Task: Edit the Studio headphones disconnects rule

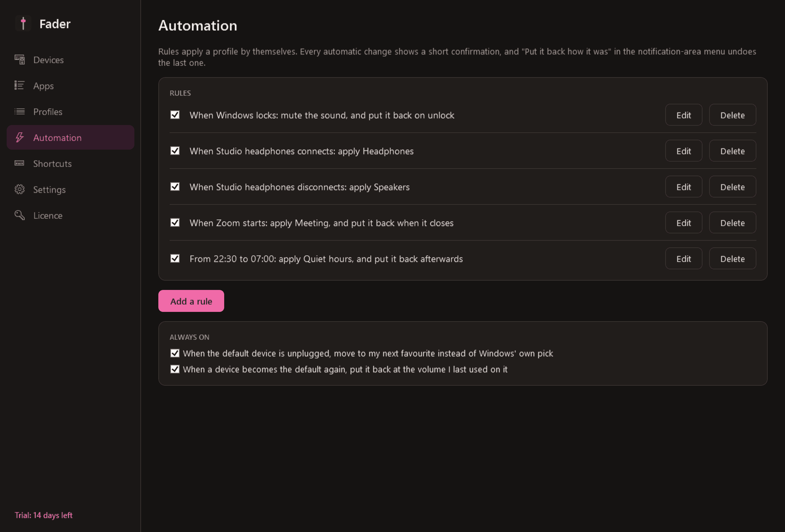Action: (x=683, y=187)
